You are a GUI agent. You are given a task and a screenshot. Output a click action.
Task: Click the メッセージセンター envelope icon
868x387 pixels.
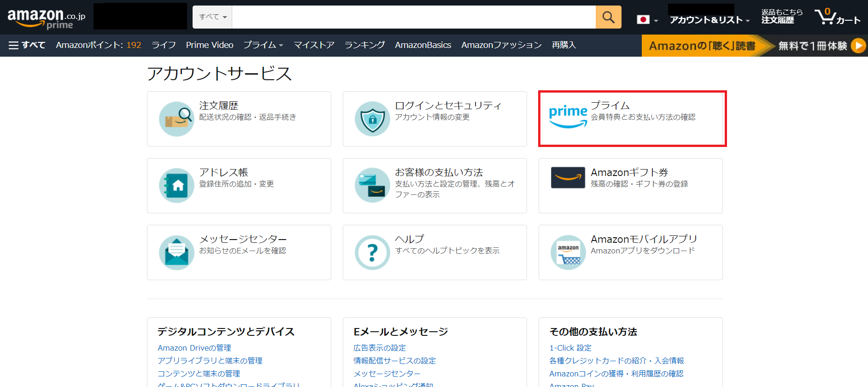[x=176, y=252]
